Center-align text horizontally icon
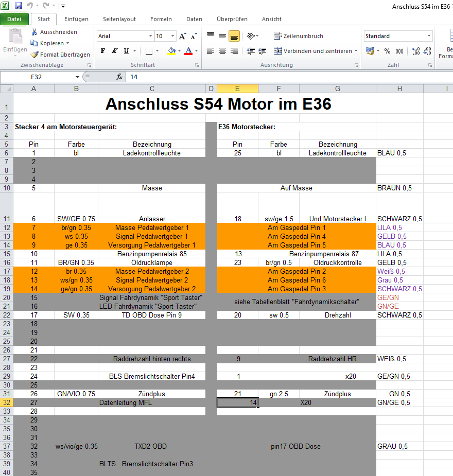This screenshot has width=453, height=476. [222, 51]
